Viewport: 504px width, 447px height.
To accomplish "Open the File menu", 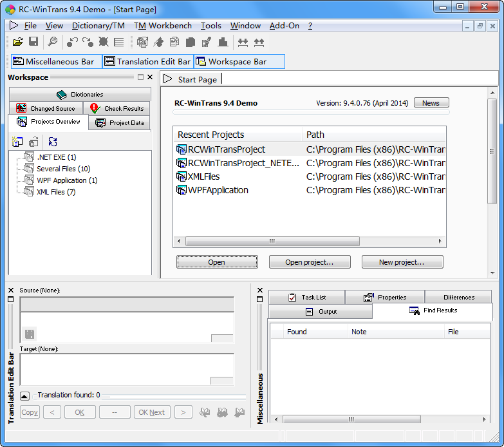I will [x=30, y=26].
